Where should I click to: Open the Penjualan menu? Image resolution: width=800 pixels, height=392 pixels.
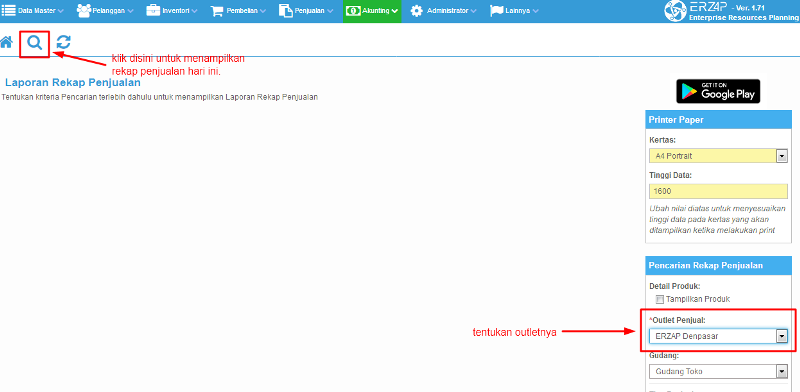click(x=306, y=11)
